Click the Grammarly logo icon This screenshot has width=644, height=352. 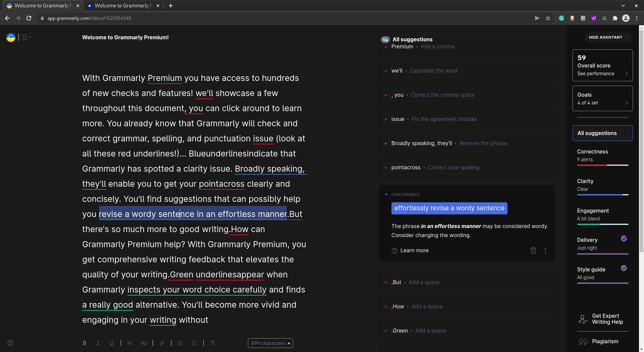[x=11, y=37]
